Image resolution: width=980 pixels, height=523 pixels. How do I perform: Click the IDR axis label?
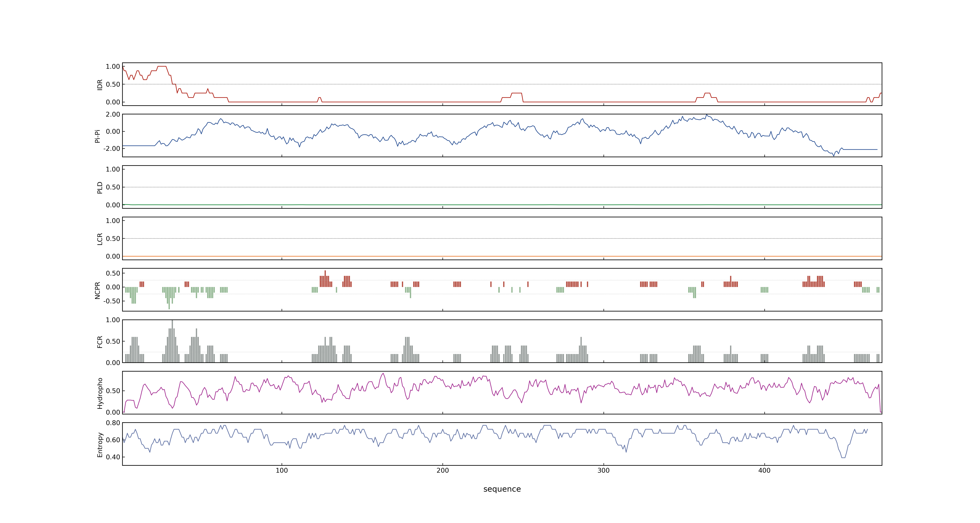(100, 85)
